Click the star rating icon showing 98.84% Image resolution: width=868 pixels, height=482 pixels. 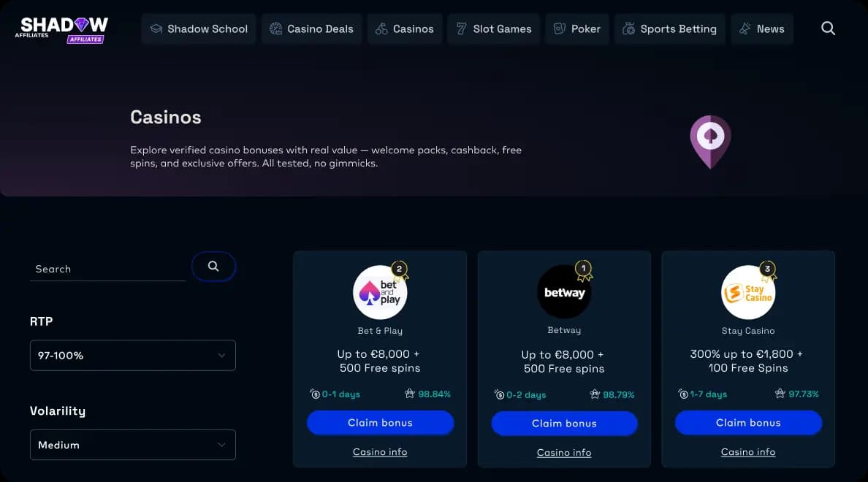coord(410,394)
